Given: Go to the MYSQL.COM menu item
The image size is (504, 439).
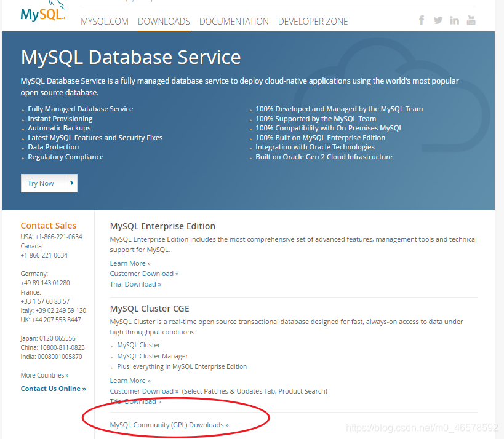Looking at the screenshot, I should click(x=105, y=21).
